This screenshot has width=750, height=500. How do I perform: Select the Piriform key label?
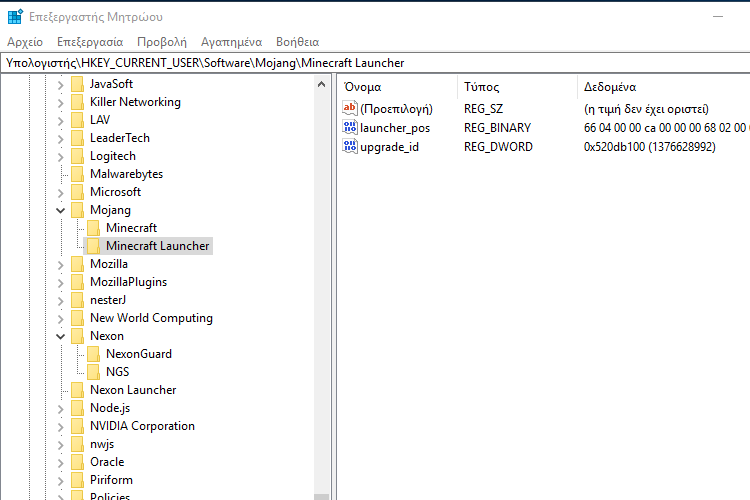pyautogui.click(x=111, y=480)
